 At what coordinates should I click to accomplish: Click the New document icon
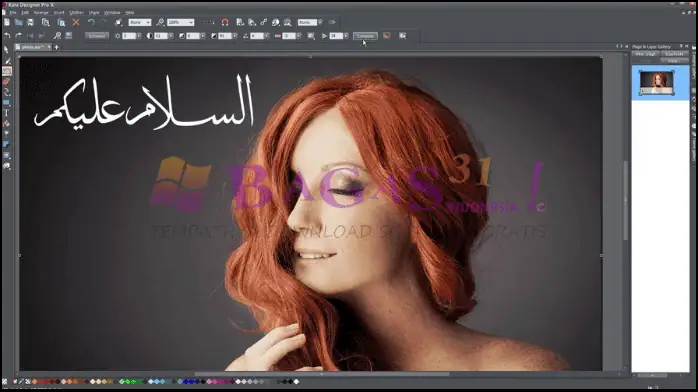point(7,22)
